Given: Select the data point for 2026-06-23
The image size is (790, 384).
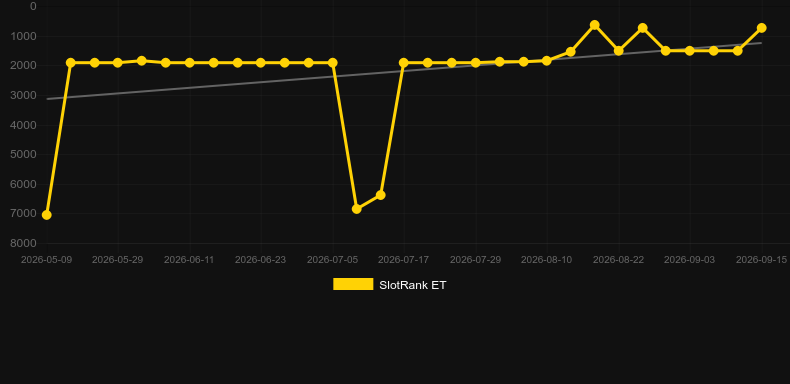Looking at the screenshot, I should [261, 62].
